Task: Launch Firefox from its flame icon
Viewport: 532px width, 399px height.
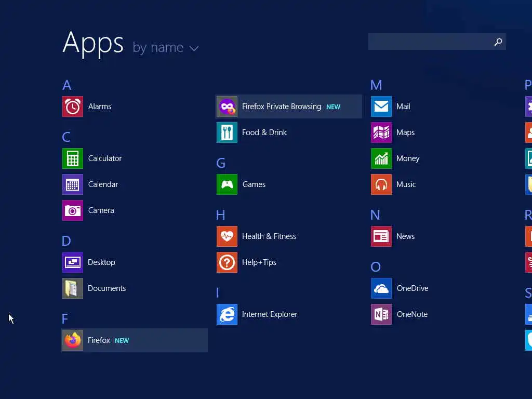Action: [73, 340]
